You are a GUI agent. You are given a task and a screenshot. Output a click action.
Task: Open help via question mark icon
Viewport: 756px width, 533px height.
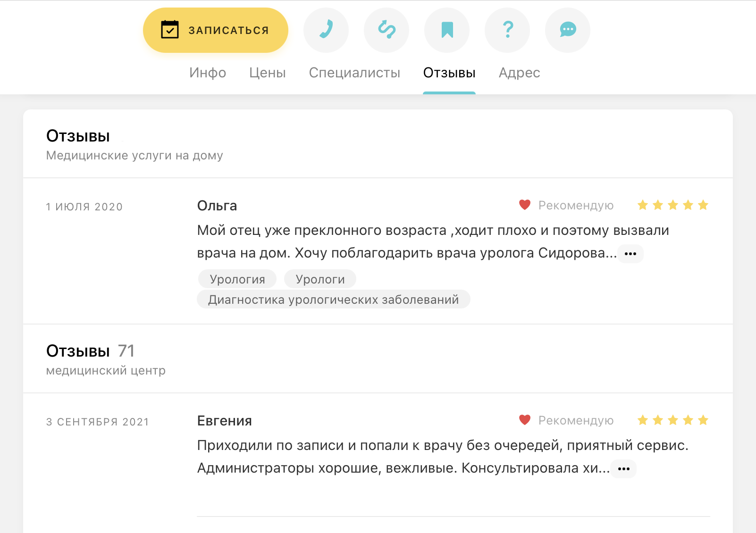(507, 30)
